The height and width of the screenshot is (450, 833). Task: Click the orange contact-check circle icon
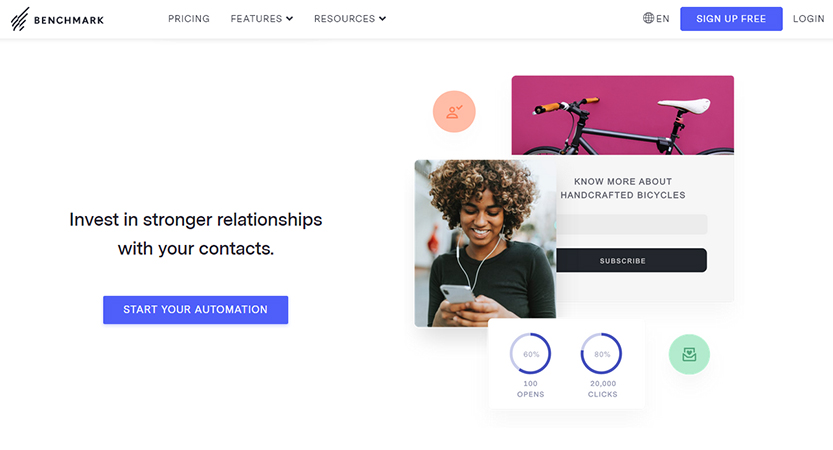[454, 112]
